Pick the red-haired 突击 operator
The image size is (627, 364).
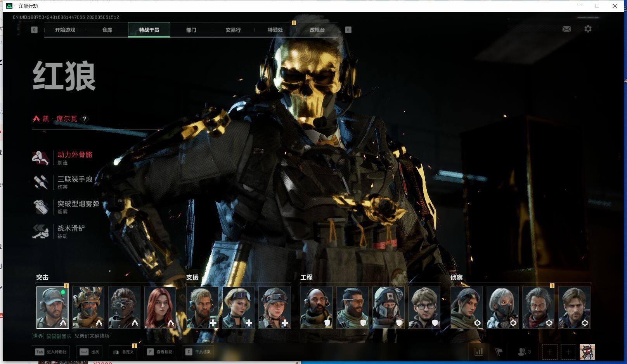click(160, 307)
